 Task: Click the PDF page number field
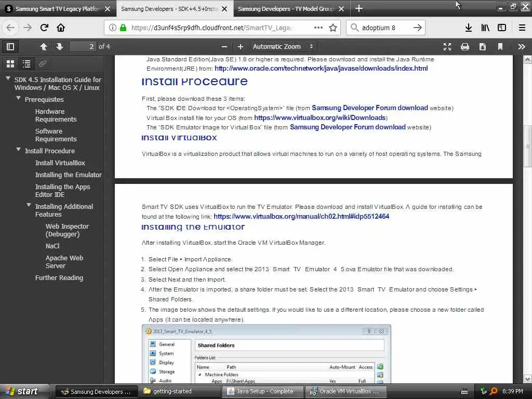point(83,46)
